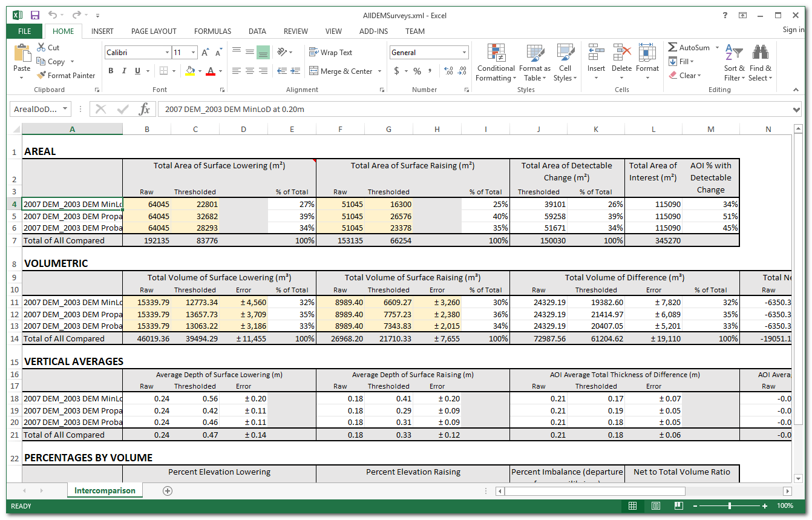Select the Intercomparison sheet tab
812x520 pixels.
[x=105, y=490]
